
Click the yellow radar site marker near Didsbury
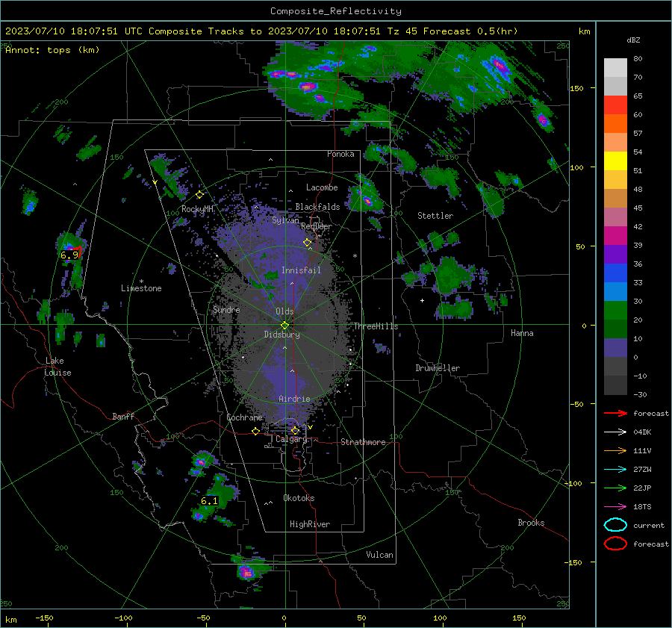click(284, 325)
